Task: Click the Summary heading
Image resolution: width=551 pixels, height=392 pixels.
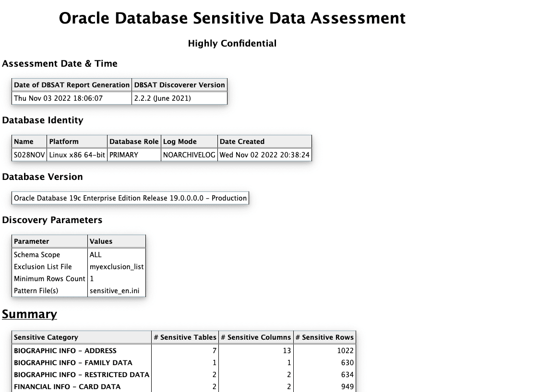Action: pyautogui.click(x=29, y=314)
